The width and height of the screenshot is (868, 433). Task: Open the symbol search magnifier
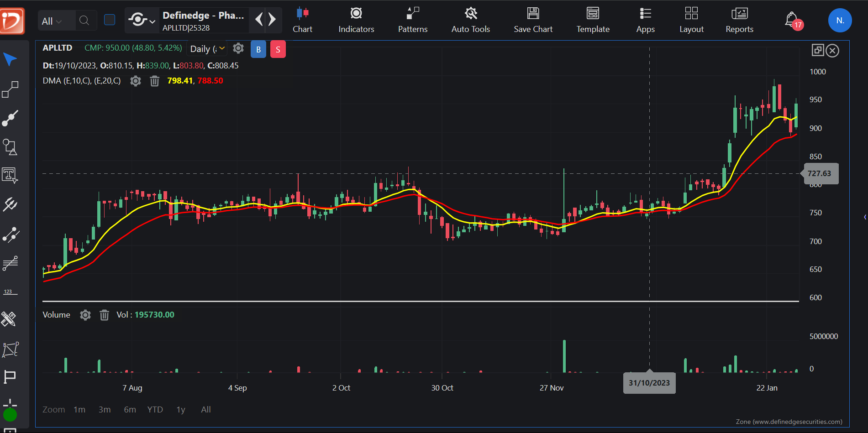tap(84, 20)
